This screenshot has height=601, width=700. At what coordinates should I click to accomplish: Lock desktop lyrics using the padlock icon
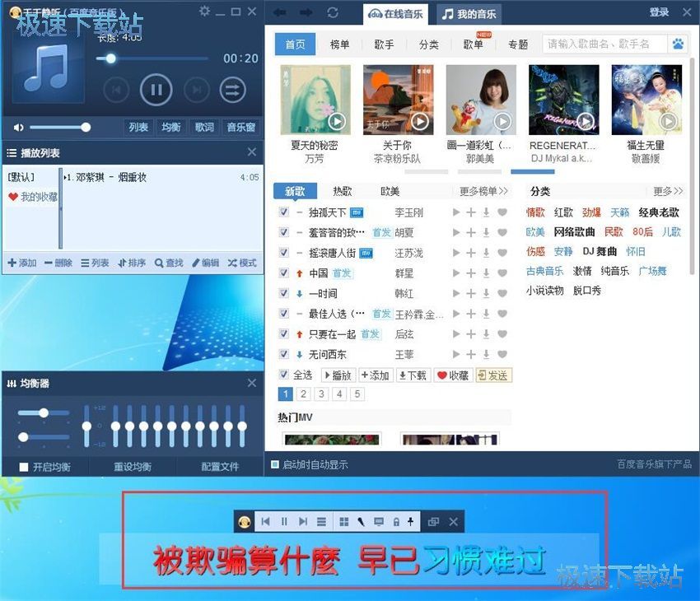pos(396,522)
